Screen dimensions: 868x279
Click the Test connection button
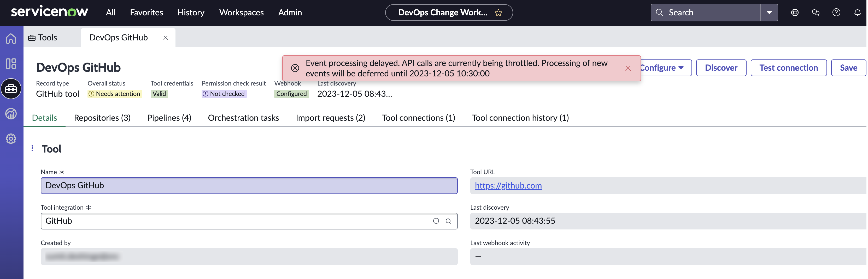coord(789,68)
